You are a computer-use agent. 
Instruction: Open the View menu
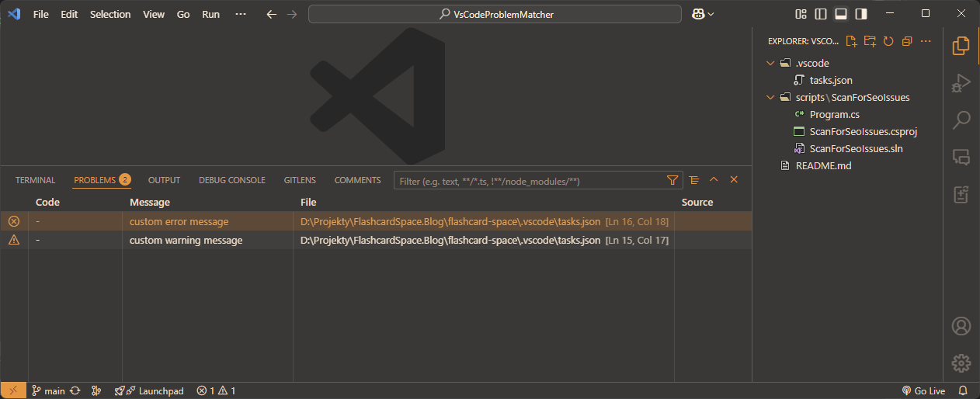[154, 14]
